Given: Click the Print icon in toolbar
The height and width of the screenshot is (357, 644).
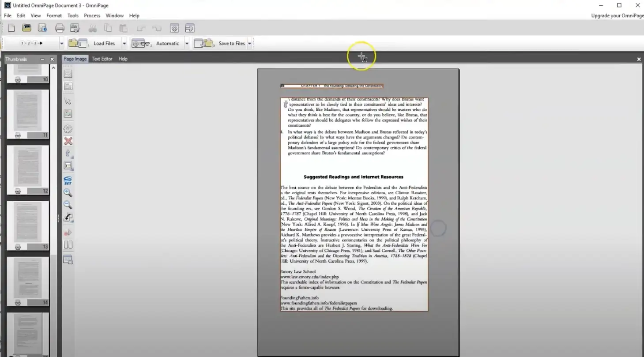Looking at the screenshot, I should 60,28.
